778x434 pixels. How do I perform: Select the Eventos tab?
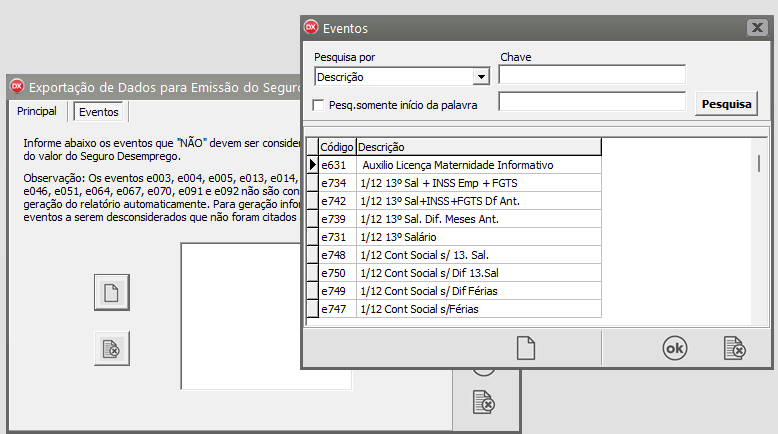pos(99,112)
